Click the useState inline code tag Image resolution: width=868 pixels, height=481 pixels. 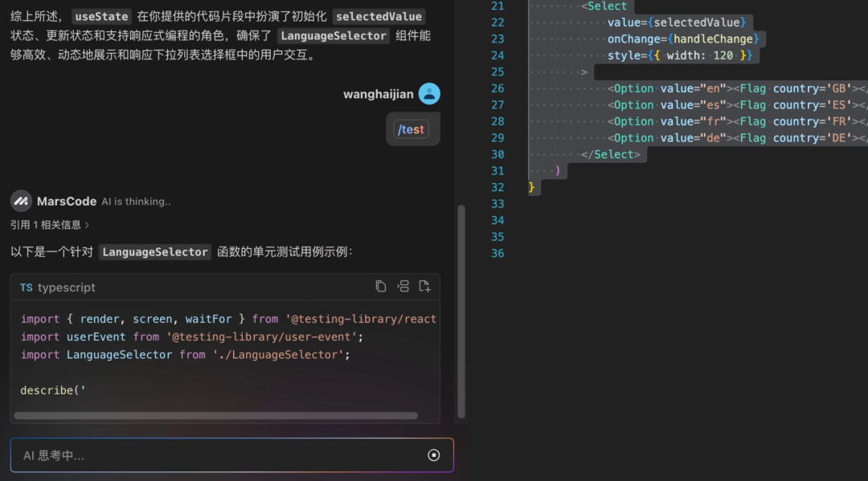[101, 16]
